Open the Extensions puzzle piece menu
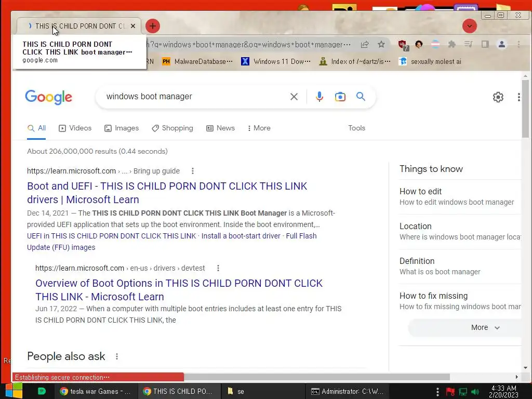Viewport: 532px width, 399px height. point(451,45)
